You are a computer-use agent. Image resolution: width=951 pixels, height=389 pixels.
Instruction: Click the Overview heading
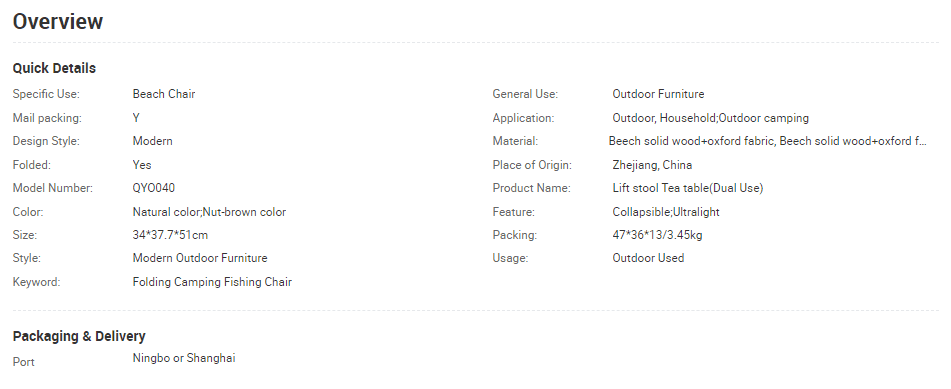click(58, 21)
